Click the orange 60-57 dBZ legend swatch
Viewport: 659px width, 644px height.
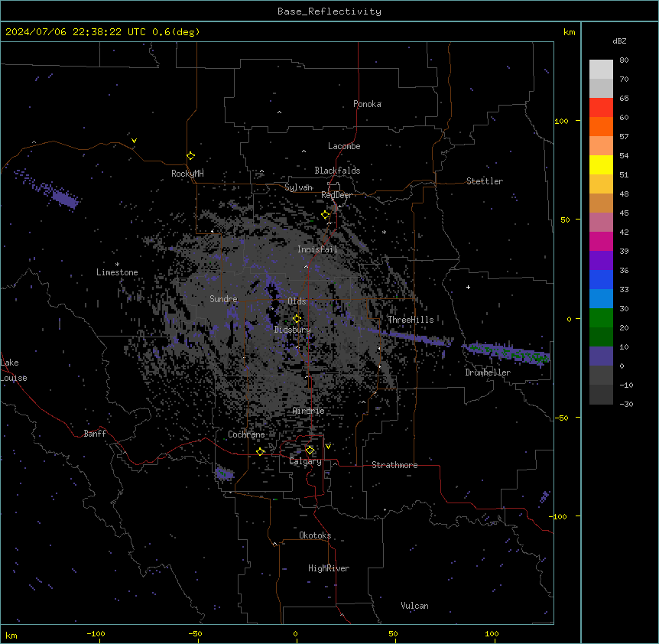pos(601,127)
